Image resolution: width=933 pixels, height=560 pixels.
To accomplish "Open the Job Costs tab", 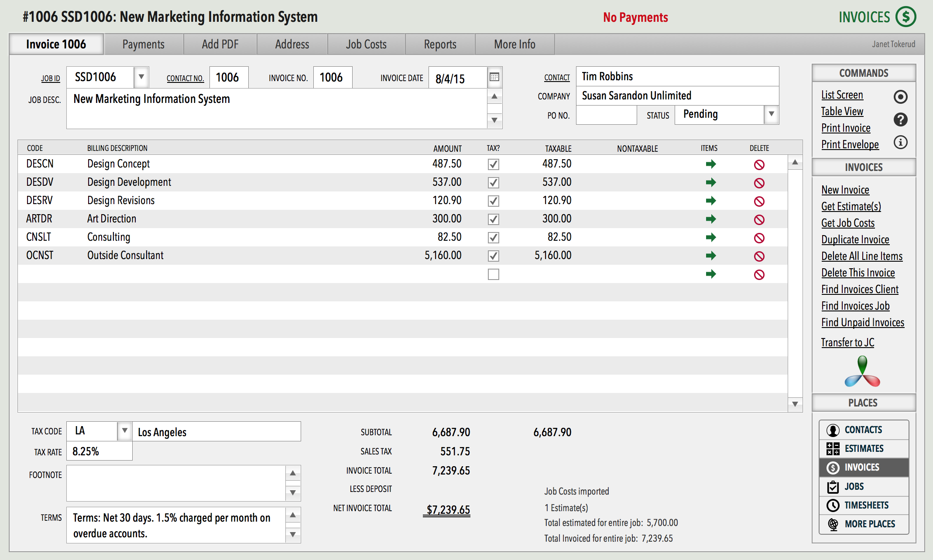I will [x=366, y=44].
